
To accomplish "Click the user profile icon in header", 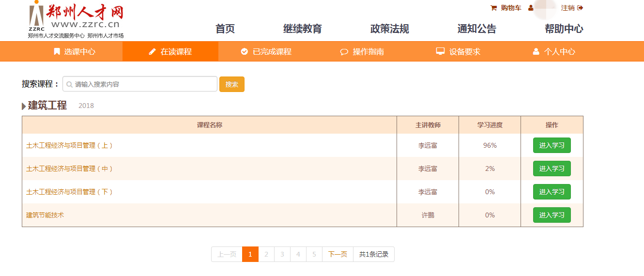I will tap(531, 8).
